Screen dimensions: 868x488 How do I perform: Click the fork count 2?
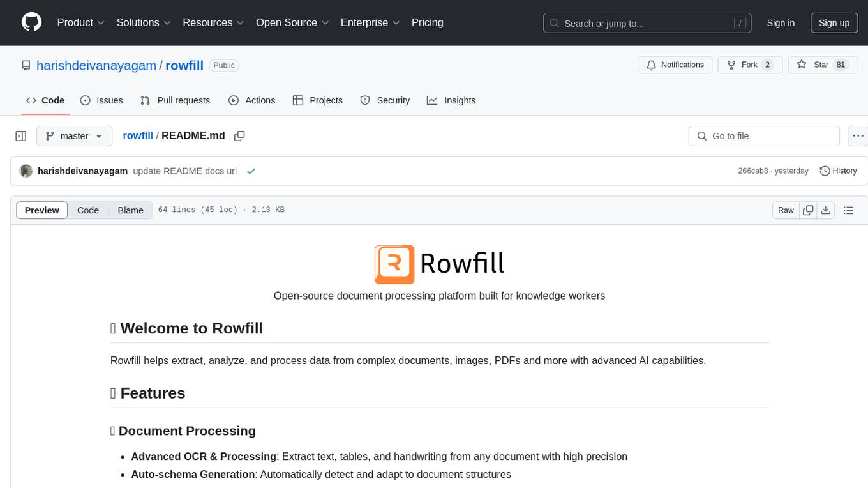pyautogui.click(x=768, y=65)
